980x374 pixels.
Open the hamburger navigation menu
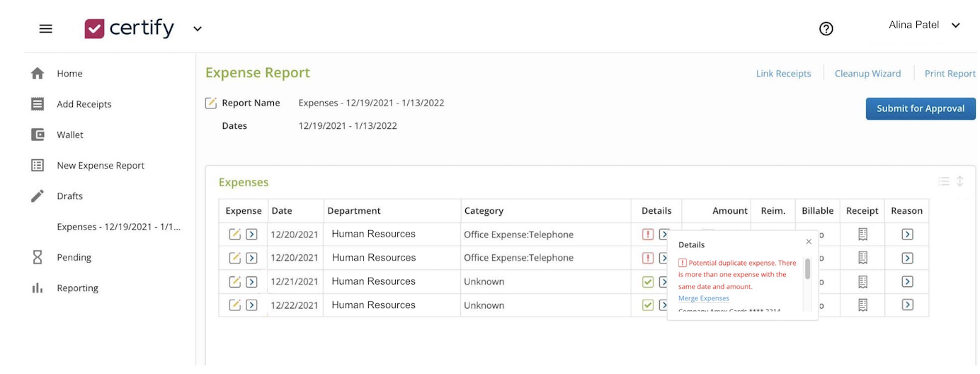[x=46, y=28]
